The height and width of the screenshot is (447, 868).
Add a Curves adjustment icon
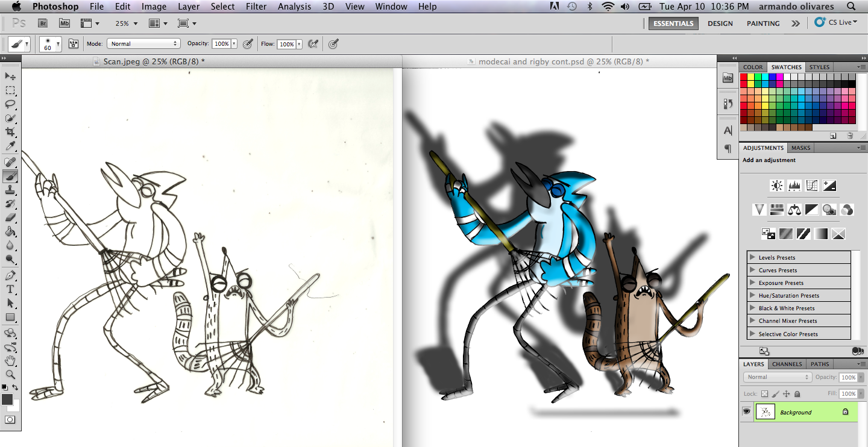(x=812, y=186)
